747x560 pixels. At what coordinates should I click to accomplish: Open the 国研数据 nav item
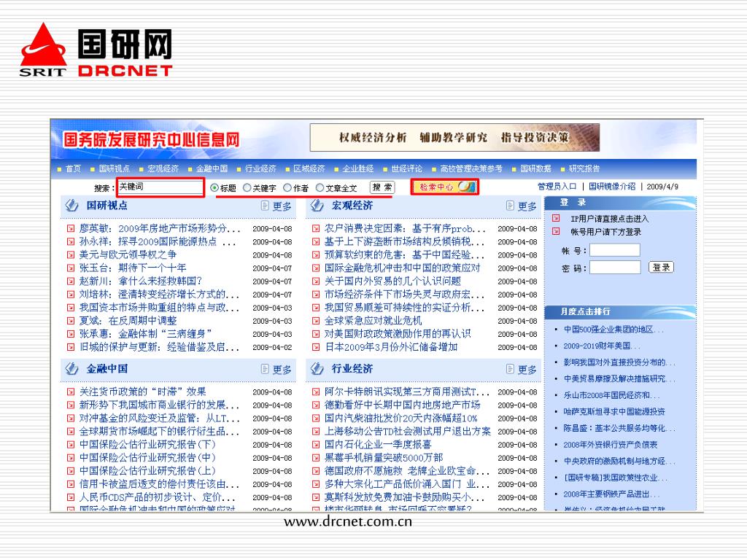click(x=536, y=168)
